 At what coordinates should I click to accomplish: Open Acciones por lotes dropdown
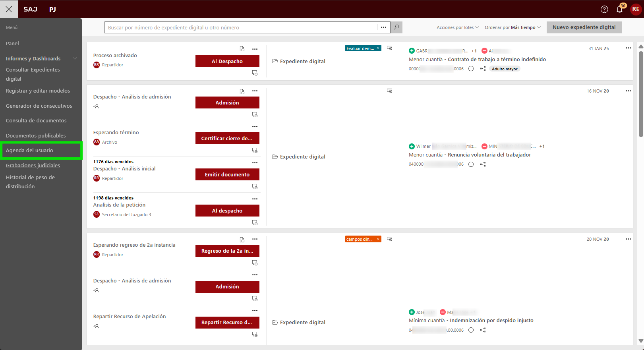(457, 27)
